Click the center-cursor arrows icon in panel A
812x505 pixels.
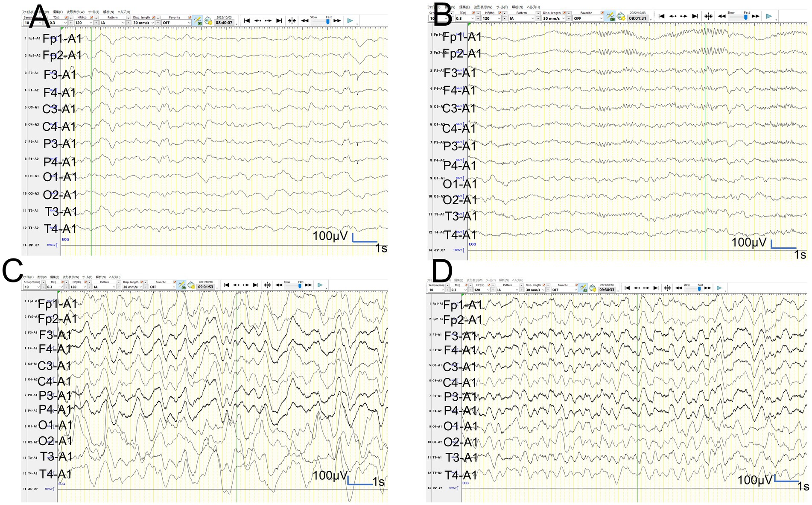[x=292, y=21]
